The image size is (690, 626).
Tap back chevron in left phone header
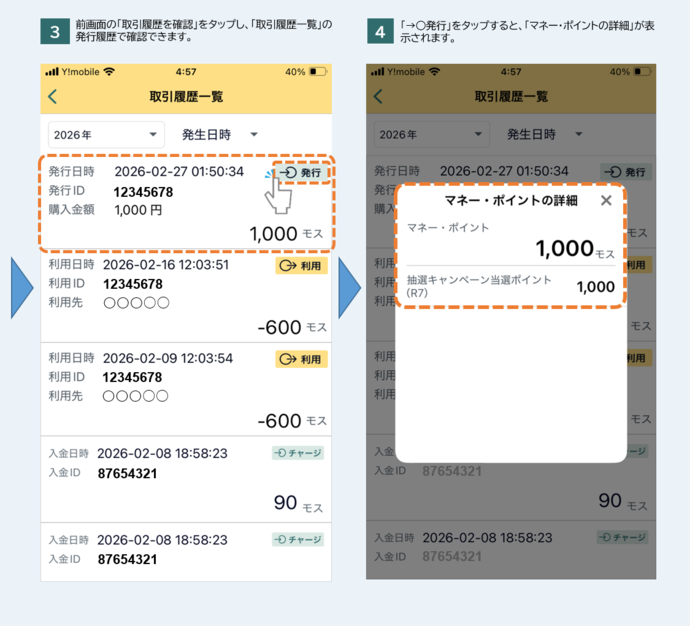52,96
